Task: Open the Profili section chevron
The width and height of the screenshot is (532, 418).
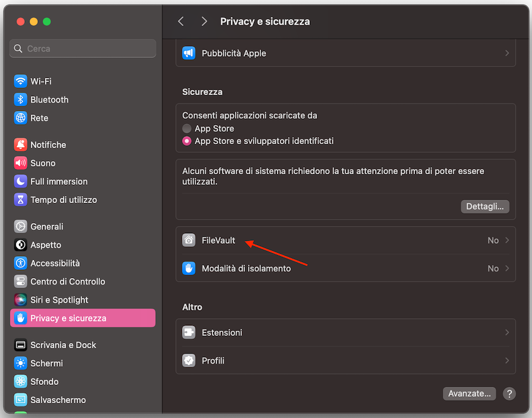Action: [x=506, y=360]
